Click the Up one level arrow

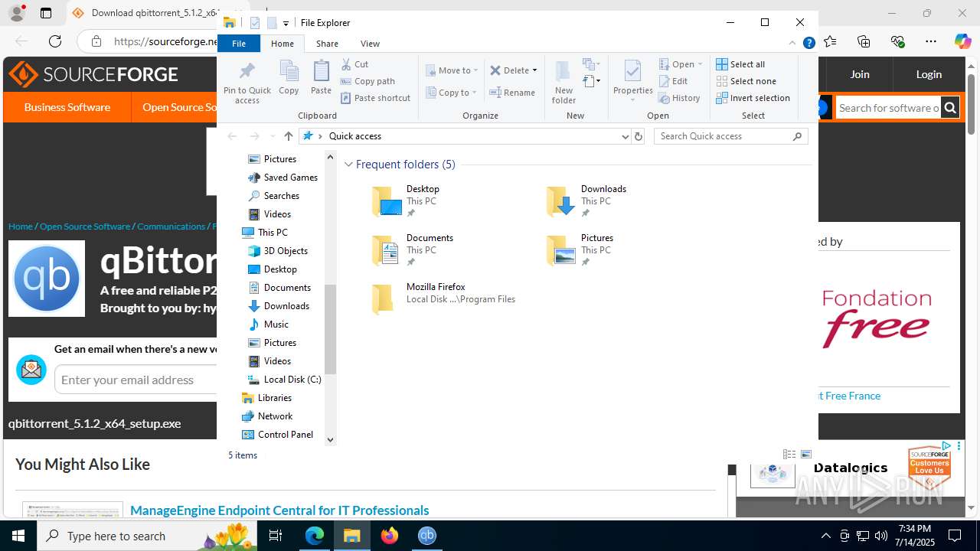(288, 136)
